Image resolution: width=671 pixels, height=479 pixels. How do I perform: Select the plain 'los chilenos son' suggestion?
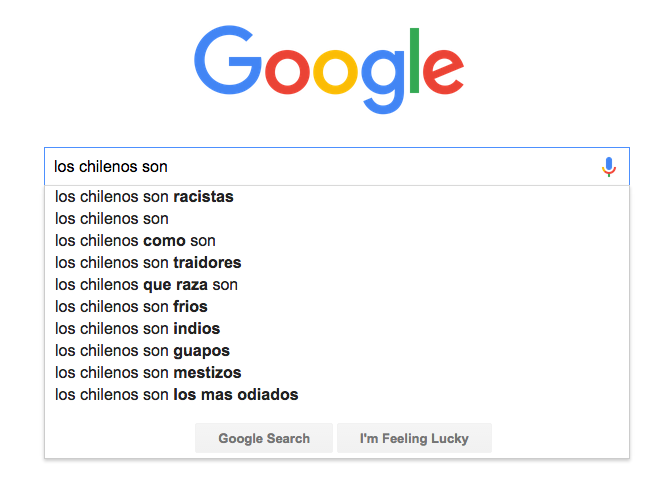point(337,219)
